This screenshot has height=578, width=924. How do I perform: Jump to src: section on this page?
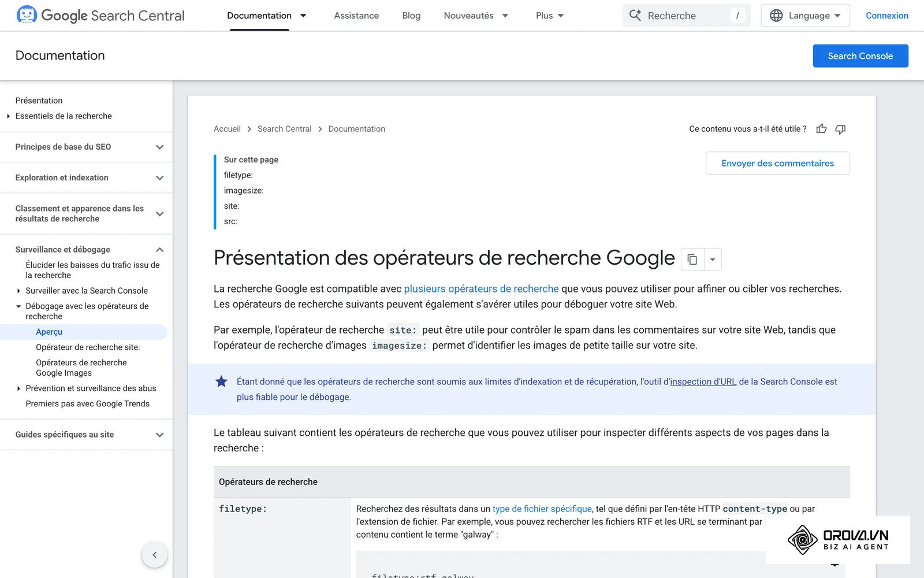(230, 221)
